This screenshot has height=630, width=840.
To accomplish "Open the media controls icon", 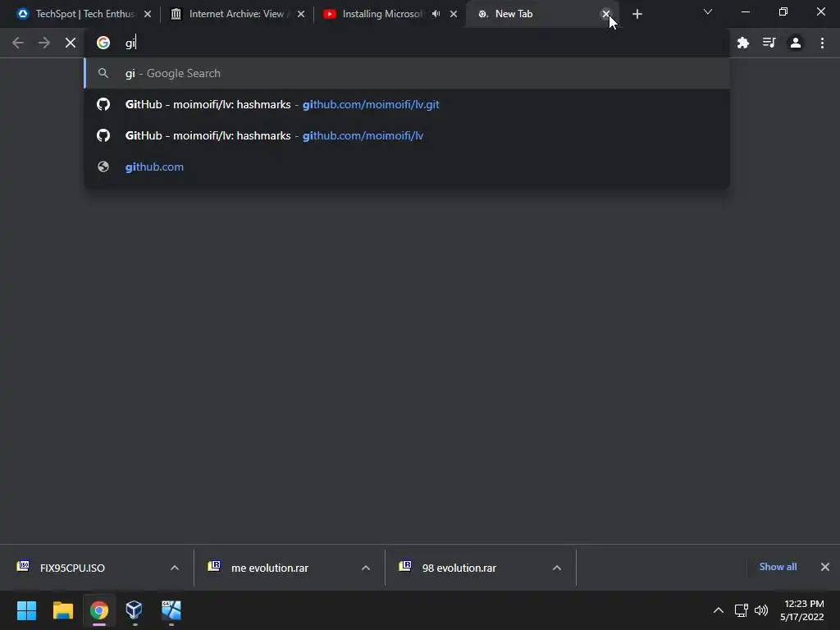I will [x=769, y=43].
